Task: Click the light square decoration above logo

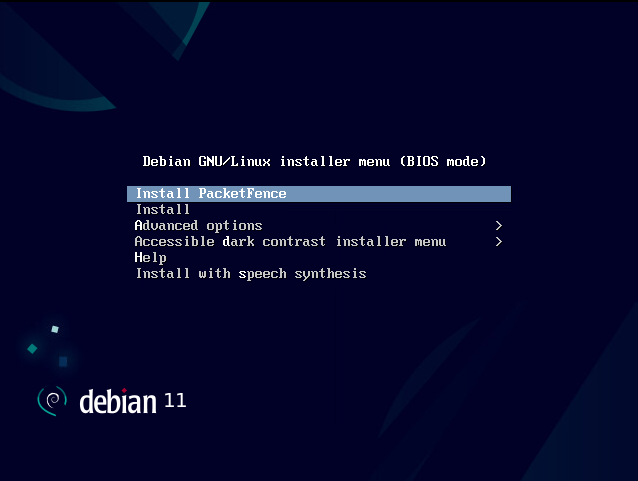Action: tap(55, 329)
